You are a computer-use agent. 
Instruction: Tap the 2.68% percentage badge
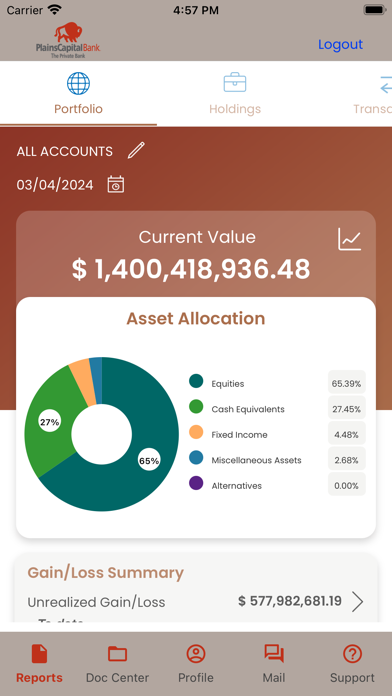[347, 460]
